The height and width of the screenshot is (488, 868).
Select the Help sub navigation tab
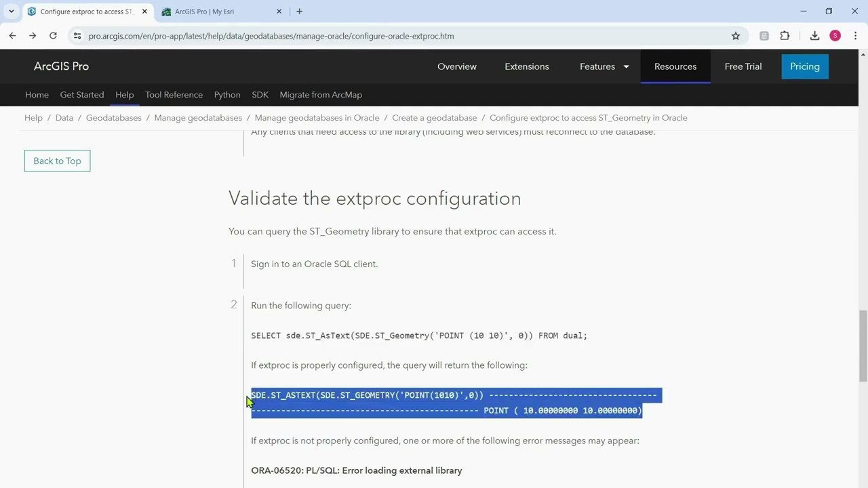tap(124, 95)
